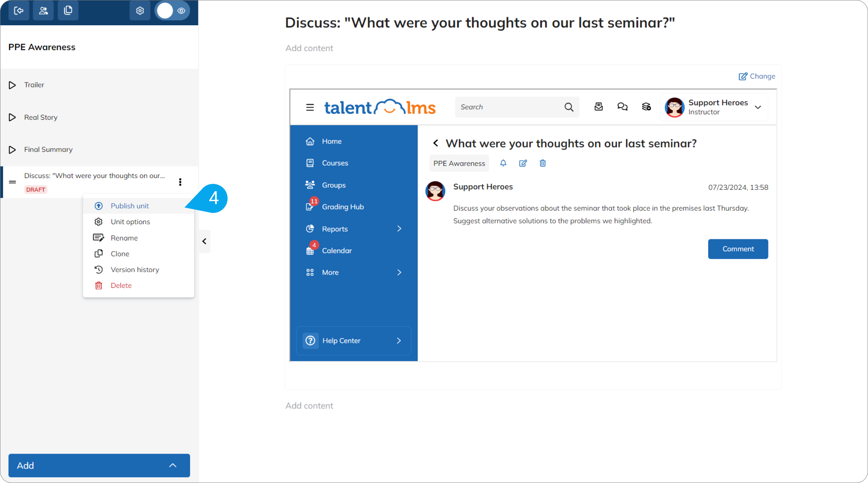
Task: Click the edit discussion pencil icon
Action: pyautogui.click(x=523, y=163)
